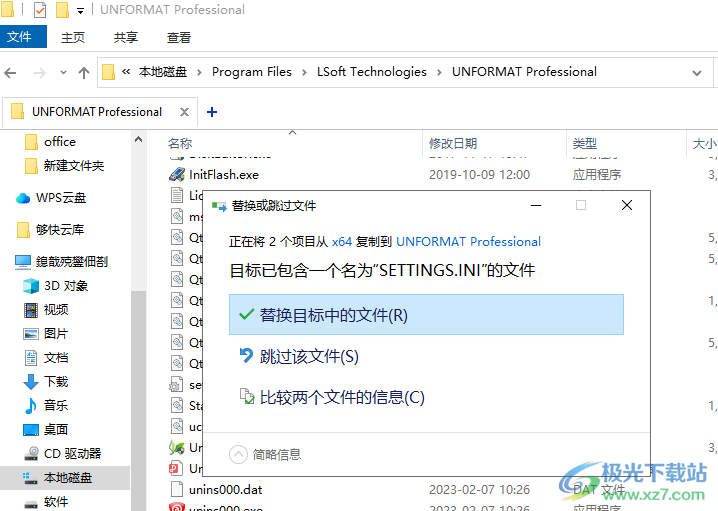Open the 查看 ribbon tab

(x=179, y=37)
